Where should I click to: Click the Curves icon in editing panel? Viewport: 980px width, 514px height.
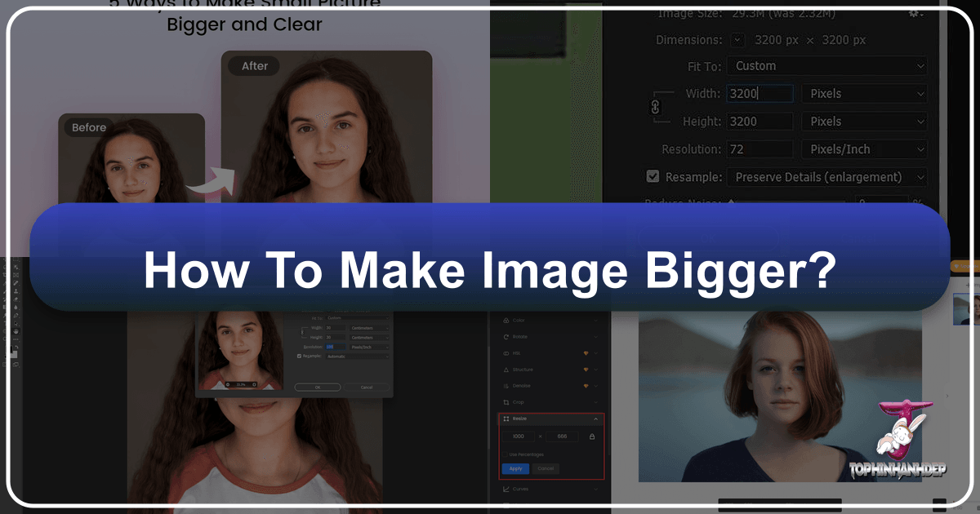point(507,490)
